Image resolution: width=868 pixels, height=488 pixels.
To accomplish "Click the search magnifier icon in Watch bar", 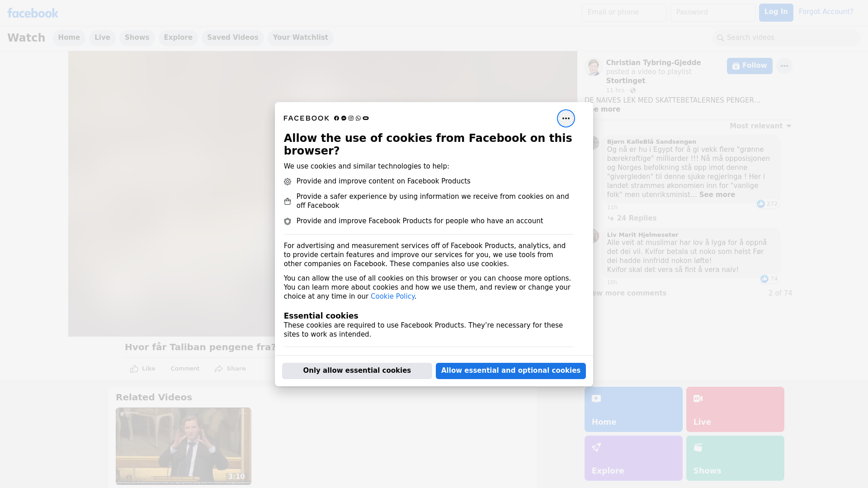I will pyautogui.click(x=721, y=38).
